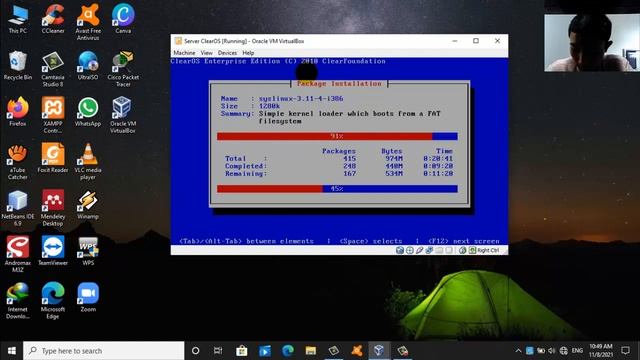Open Microsoft Store from taskbar

click(x=242, y=351)
